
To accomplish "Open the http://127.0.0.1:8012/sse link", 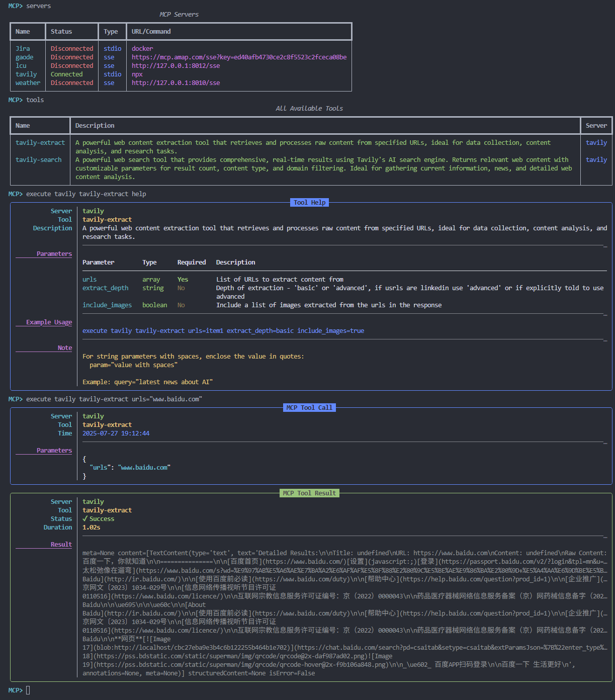I will (x=176, y=66).
